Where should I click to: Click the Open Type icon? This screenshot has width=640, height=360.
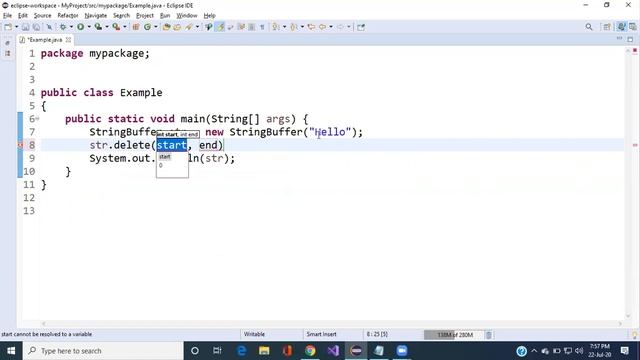[166, 27]
